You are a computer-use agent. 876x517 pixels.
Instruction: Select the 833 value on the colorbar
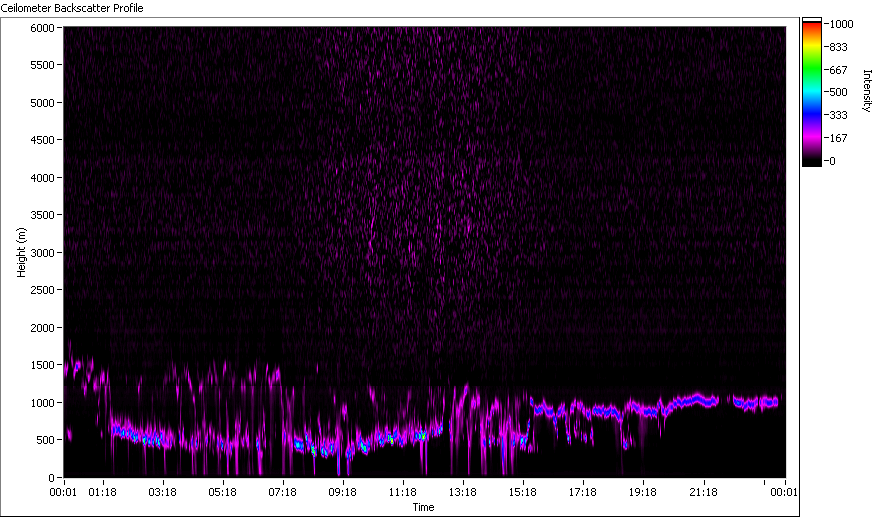839,48
